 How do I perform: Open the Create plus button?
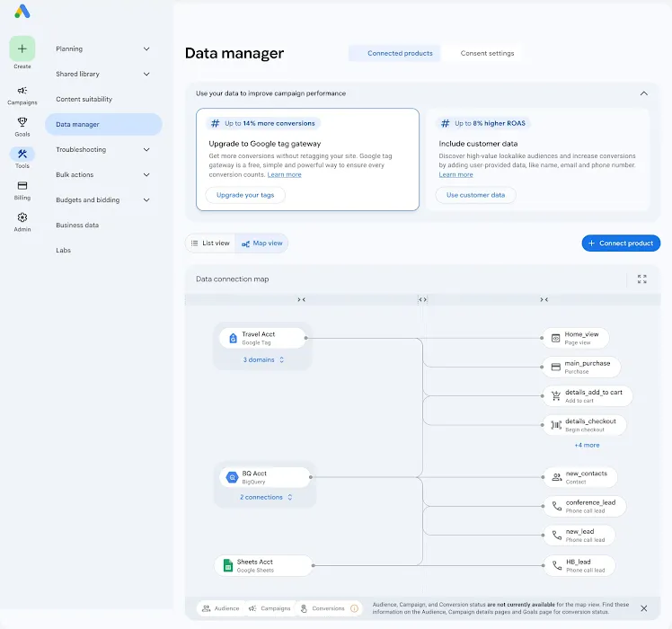[22, 49]
